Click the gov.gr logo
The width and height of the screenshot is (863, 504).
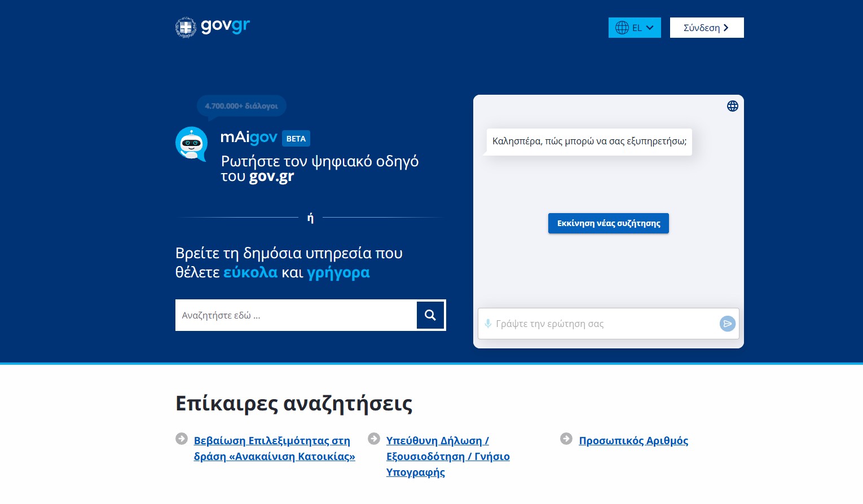(x=213, y=26)
